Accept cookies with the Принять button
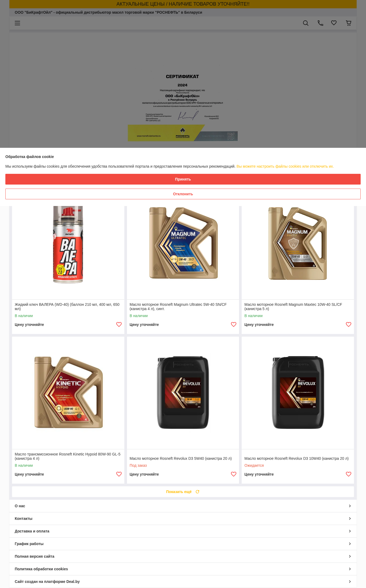The height and width of the screenshot is (588, 366). pyautogui.click(x=183, y=179)
